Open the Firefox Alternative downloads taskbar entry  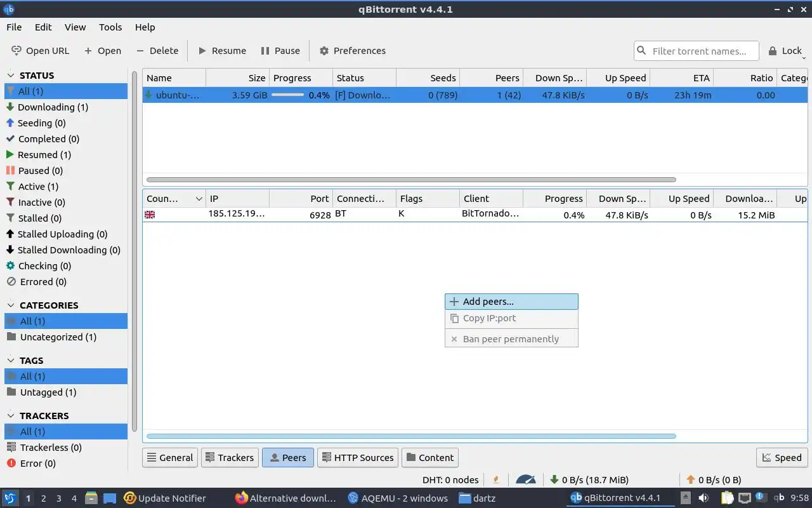(x=285, y=498)
